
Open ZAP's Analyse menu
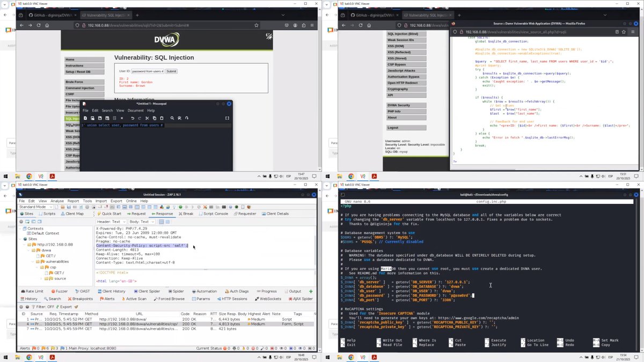pyautogui.click(x=57, y=201)
